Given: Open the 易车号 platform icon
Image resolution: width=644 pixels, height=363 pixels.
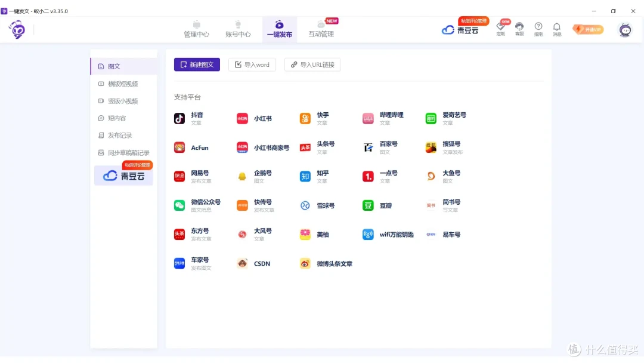Looking at the screenshot, I should coord(431,234).
